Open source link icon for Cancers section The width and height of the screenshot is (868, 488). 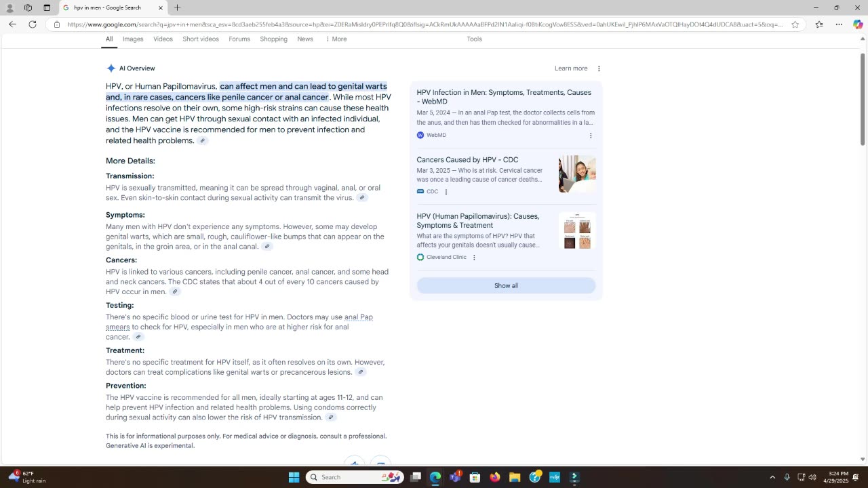175,292
